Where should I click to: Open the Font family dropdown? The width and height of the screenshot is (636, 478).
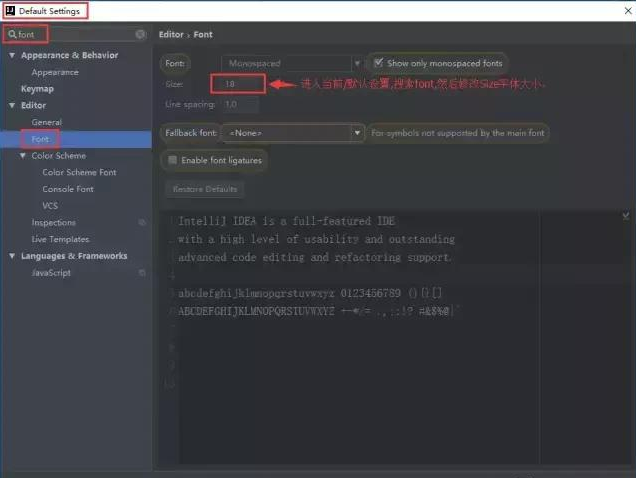(x=292, y=63)
